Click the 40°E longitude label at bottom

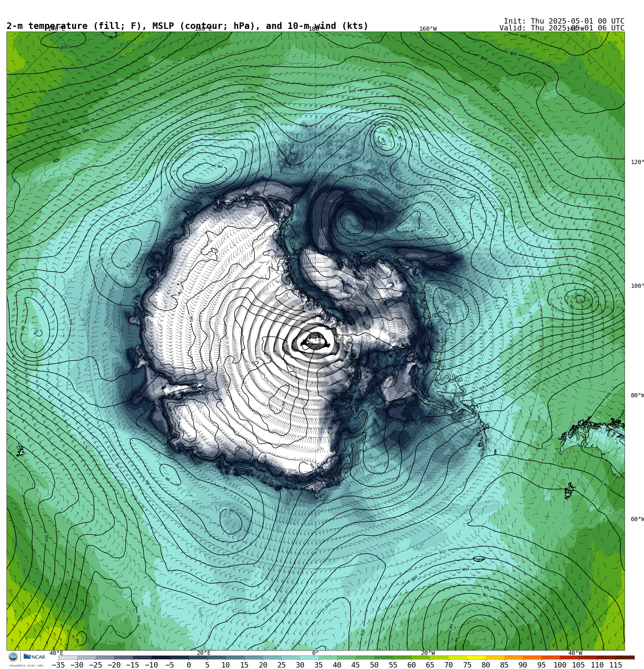pyautogui.click(x=56, y=653)
